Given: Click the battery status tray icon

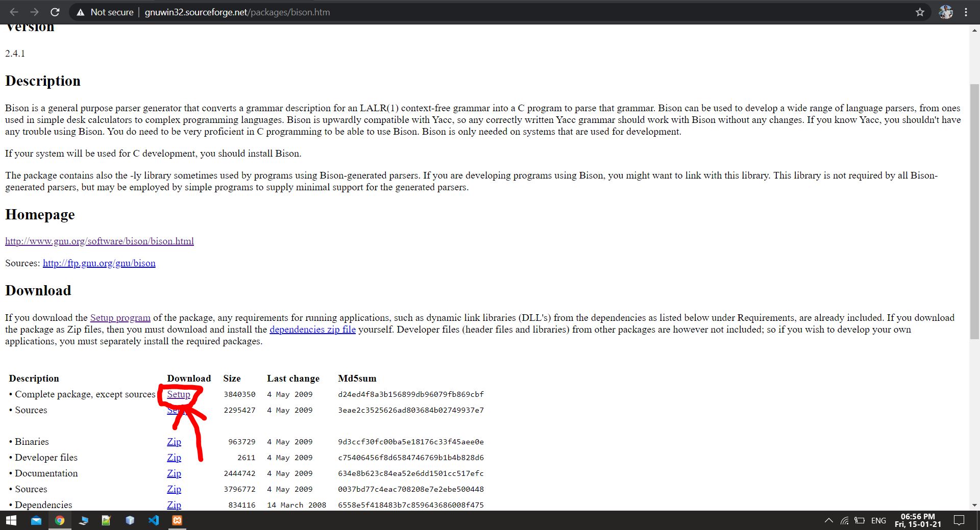Looking at the screenshot, I should pyautogui.click(x=860, y=520).
